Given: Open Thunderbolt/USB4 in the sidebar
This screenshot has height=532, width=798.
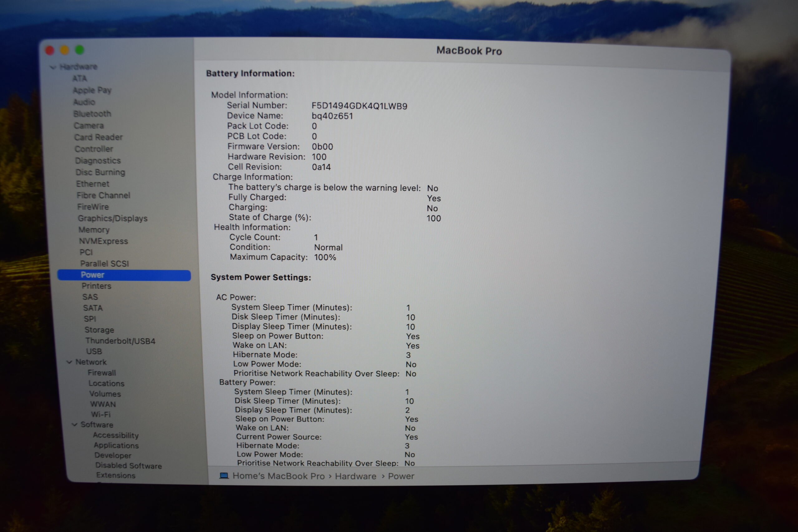Looking at the screenshot, I should click(x=120, y=341).
